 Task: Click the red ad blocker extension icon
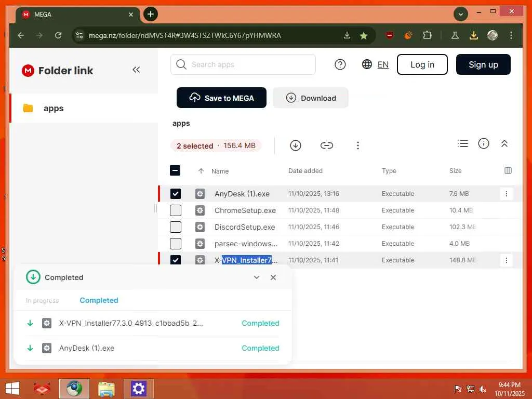390,35
